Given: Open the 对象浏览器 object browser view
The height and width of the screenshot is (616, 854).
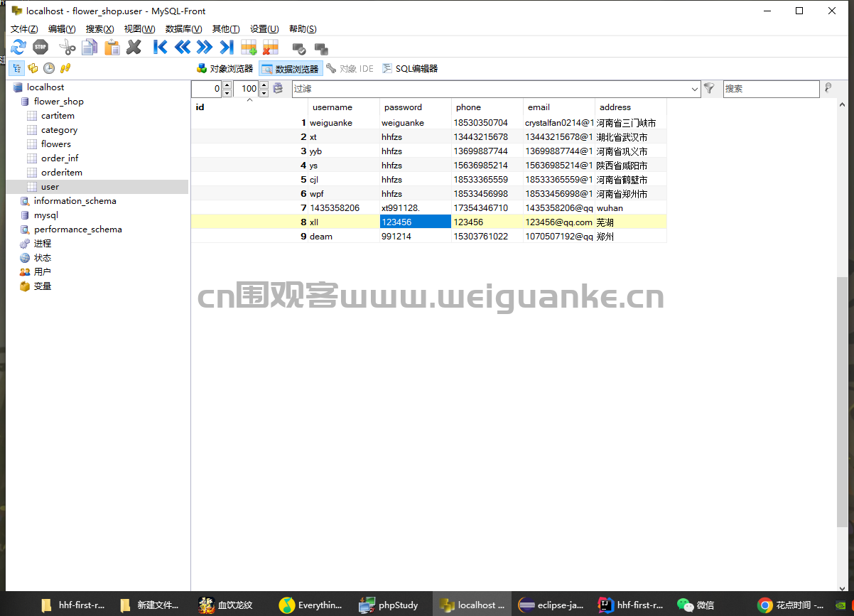Looking at the screenshot, I should pyautogui.click(x=225, y=68).
